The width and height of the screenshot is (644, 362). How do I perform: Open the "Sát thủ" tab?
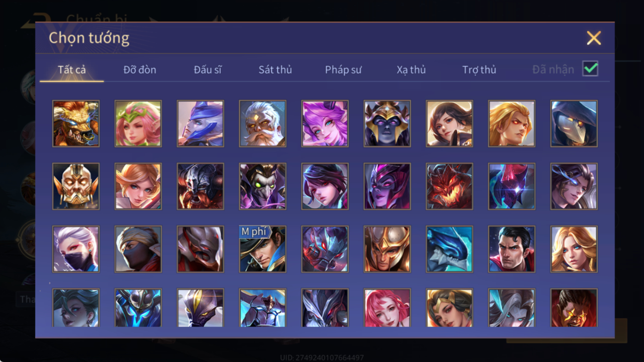click(275, 70)
